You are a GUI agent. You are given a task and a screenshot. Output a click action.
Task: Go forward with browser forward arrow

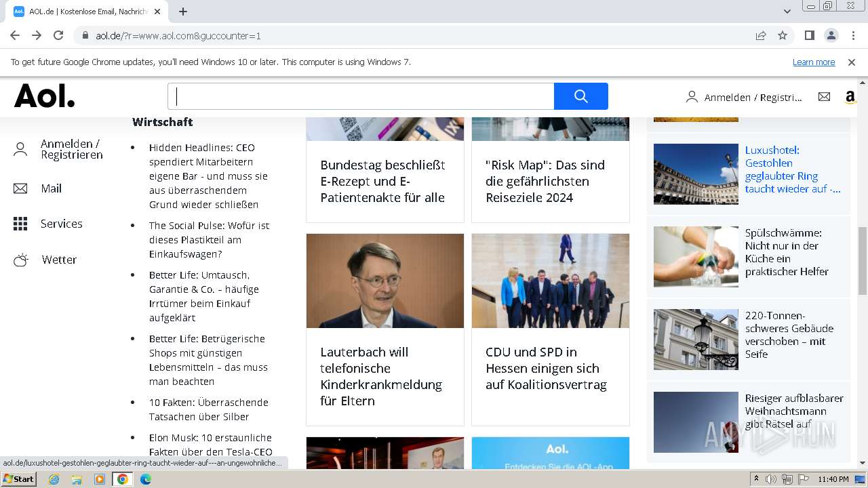click(37, 35)
